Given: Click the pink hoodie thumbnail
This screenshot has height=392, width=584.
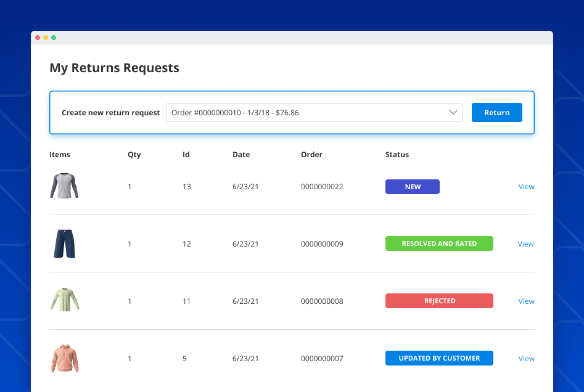Looking at the screenshot, I should [64, 358].
